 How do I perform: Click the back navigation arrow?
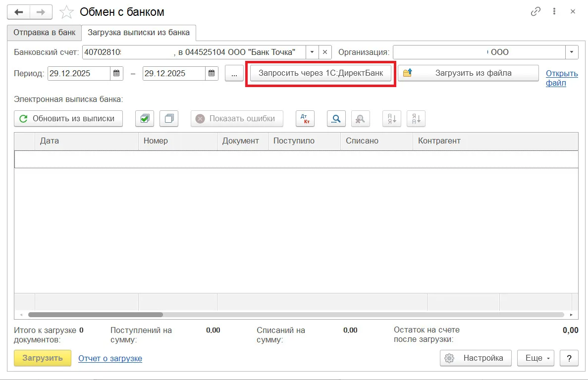(x=18, y=12)
